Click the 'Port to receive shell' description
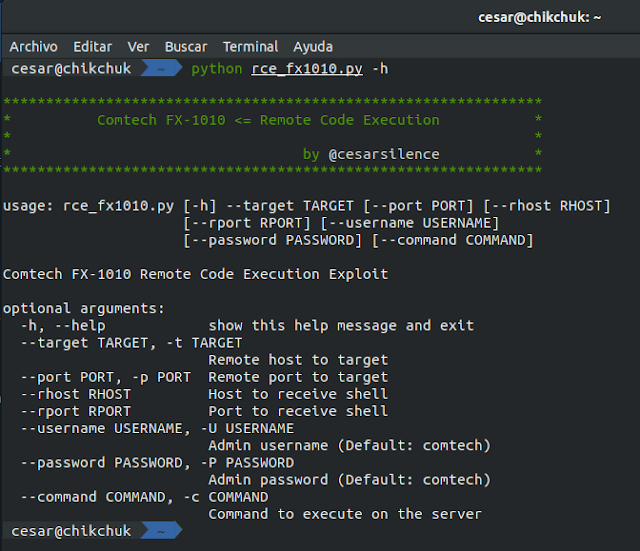The image size is (640, 551). pyautogui.click(x=298, y=411)
